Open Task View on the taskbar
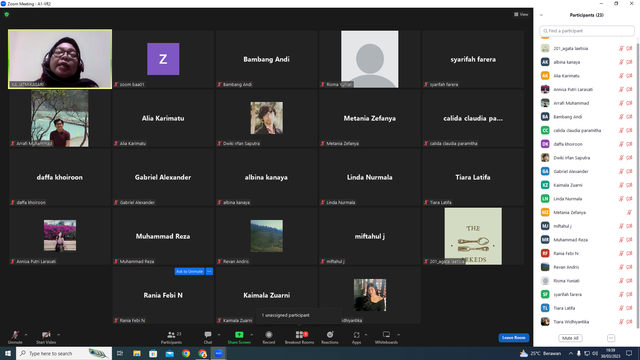This screenshot has height=360, width=640. [x=120, y=353]
